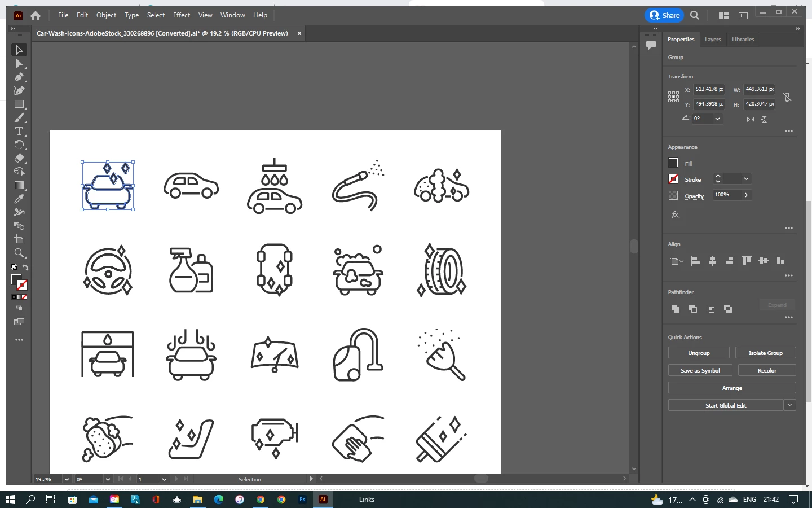Flip selection along horizontal axis
Screen dimensions: 812x508
pos(751,119)
